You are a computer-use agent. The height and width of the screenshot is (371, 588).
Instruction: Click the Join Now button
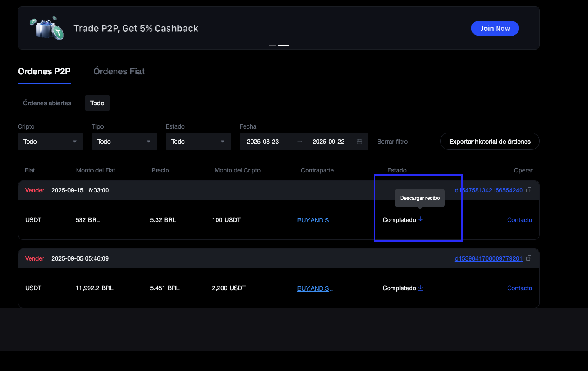(495, 28)
